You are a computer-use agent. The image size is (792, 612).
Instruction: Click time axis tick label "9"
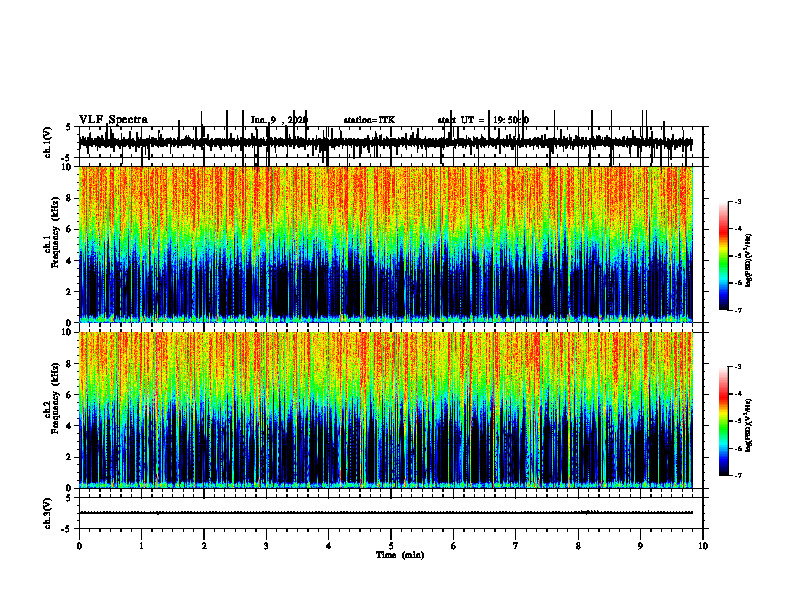tap(640, 546)
